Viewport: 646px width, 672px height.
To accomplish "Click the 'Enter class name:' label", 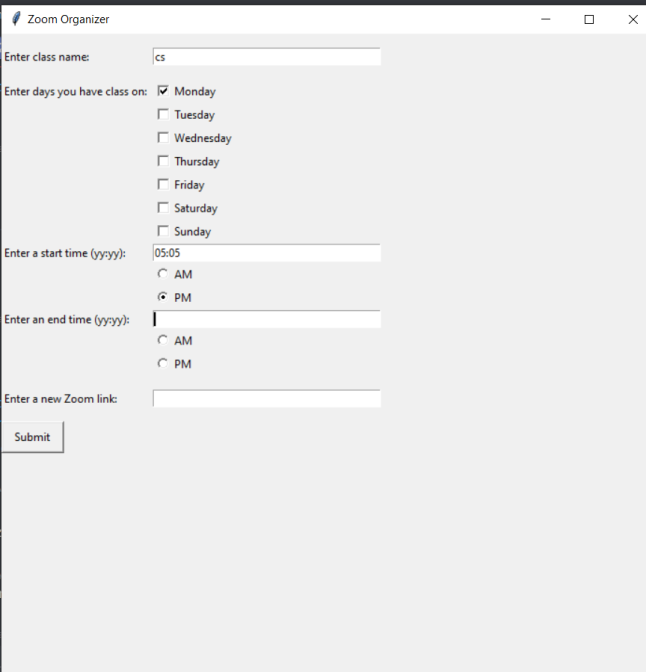I will pos(47,57).
